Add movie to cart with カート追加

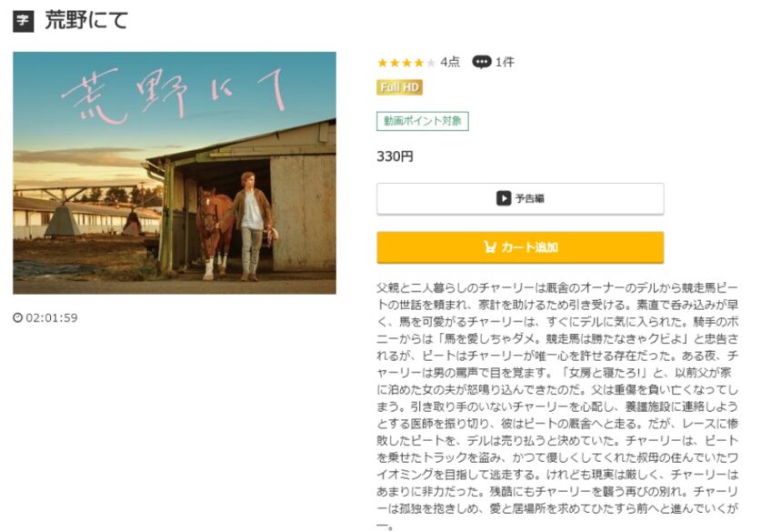point(520,247)
